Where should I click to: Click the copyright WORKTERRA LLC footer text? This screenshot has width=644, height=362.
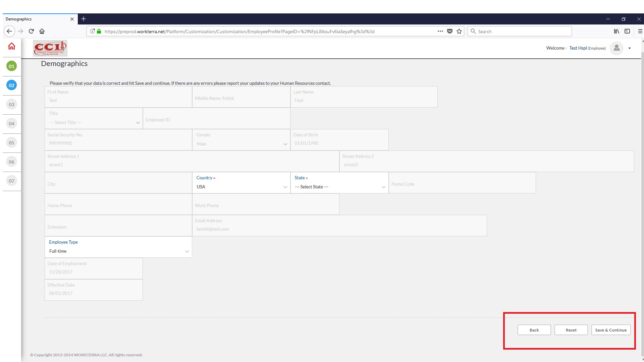point(86,355)
